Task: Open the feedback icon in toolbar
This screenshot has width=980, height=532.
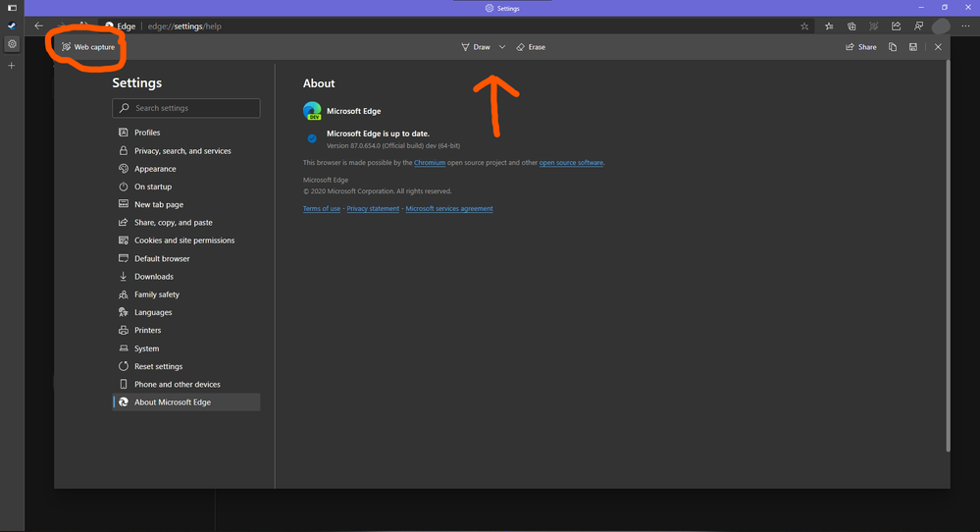Action: pos(919,27)
